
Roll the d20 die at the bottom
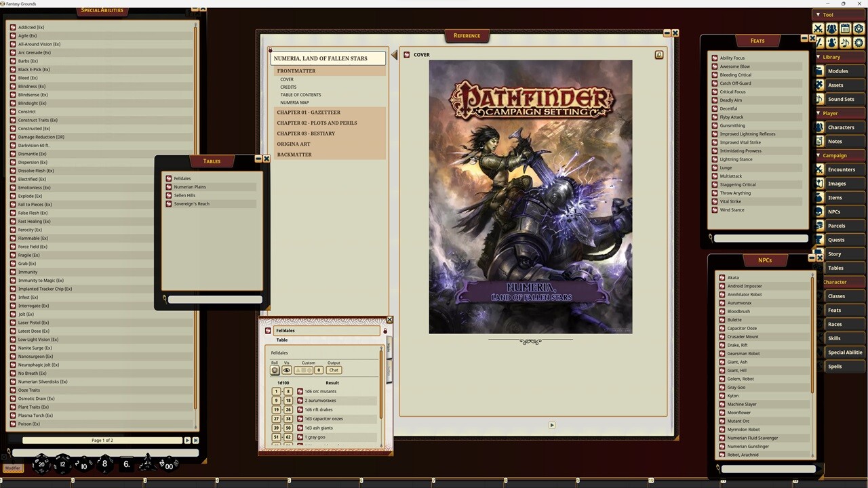(42, 464)
